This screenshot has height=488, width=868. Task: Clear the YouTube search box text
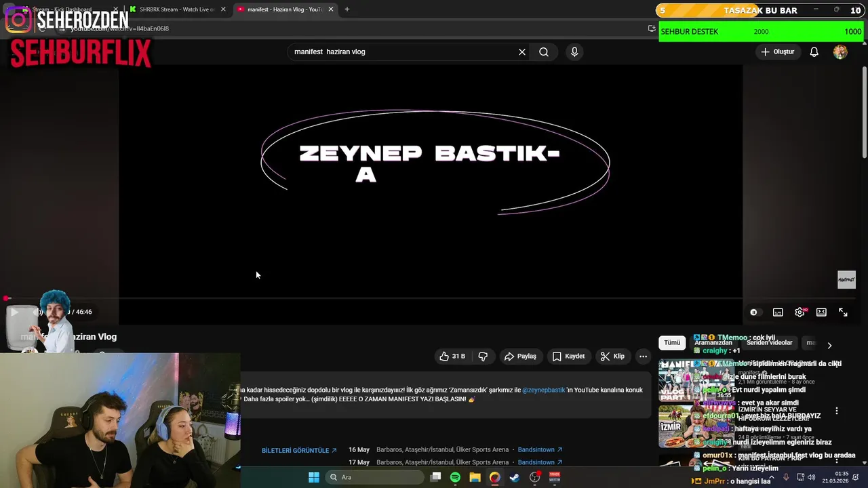click(522, 52)
